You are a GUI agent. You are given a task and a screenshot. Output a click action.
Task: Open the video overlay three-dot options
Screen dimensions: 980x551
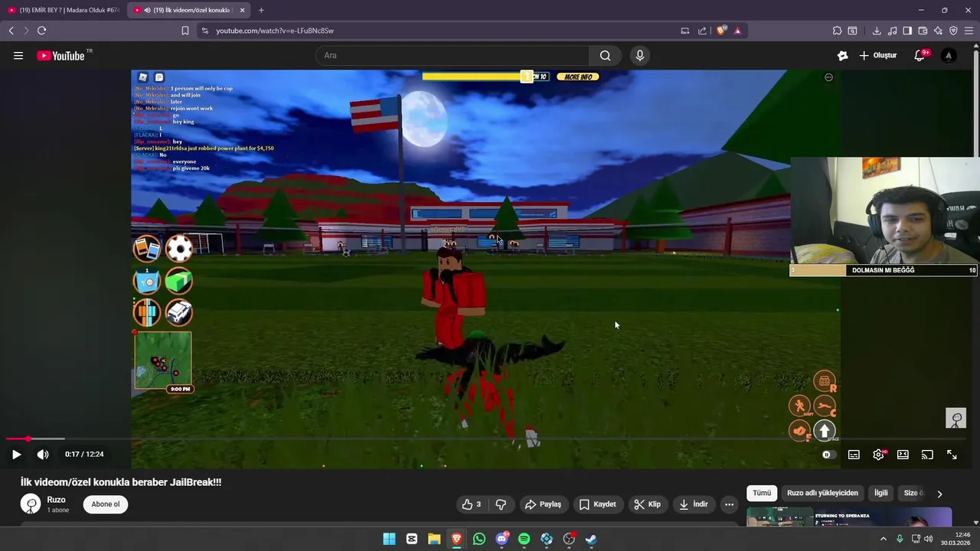coord(828,77)
